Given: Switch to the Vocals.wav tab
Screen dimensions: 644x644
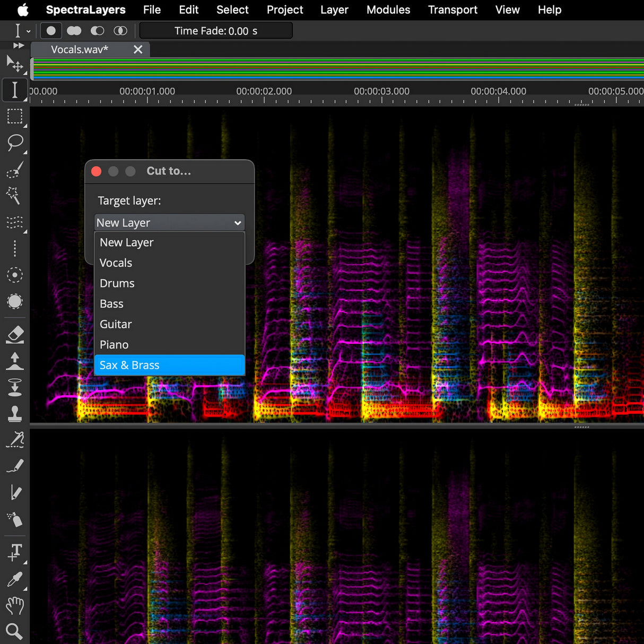Looking at the screenshot, I should point(79,49).
